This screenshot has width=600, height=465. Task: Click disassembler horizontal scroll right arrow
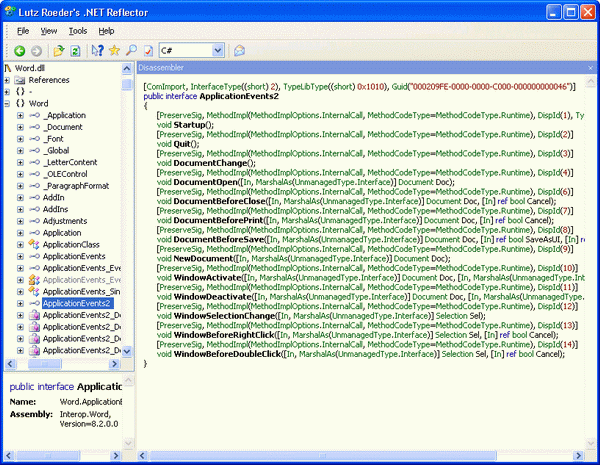[x=578, y=455]
